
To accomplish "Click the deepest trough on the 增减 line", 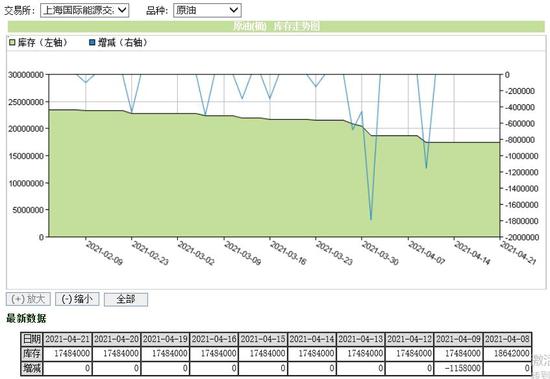I will [x=371, y=220].
